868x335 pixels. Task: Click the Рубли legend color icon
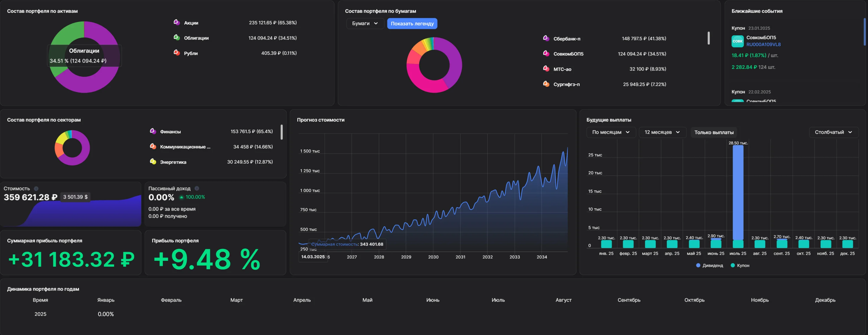pyautogui.click(x=176, y=53)
